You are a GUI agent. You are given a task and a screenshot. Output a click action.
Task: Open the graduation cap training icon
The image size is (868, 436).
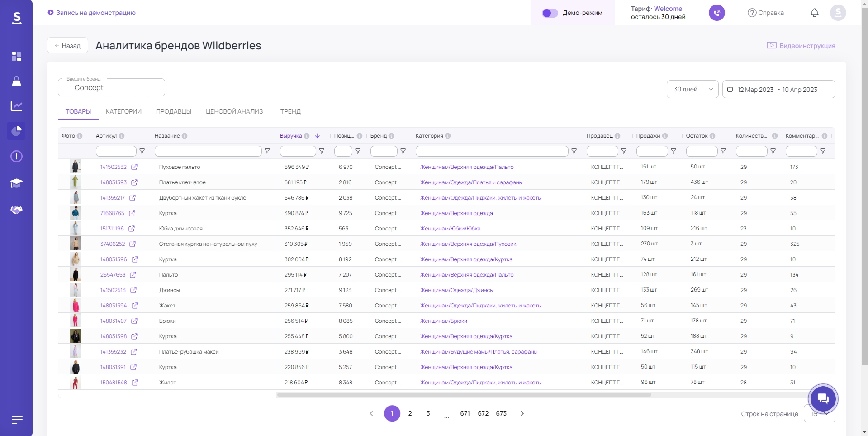point(16,183)
